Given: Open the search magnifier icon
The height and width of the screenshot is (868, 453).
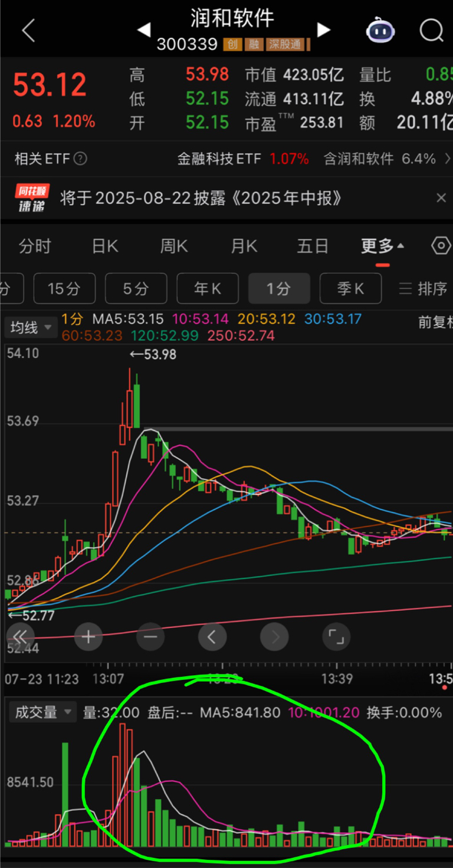Looking at the screenshot, I should [x=432, y=30].
